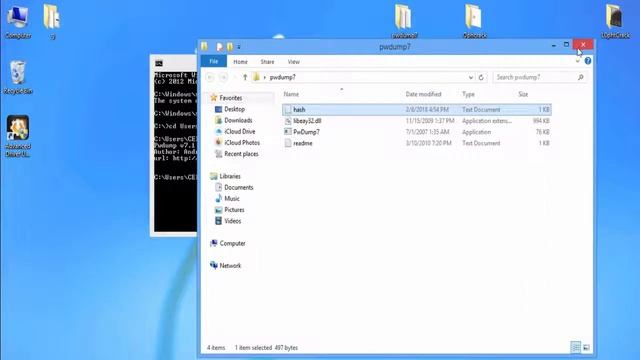
Task: Go forward with the Forward arrow button
Action: pos(223,77)
